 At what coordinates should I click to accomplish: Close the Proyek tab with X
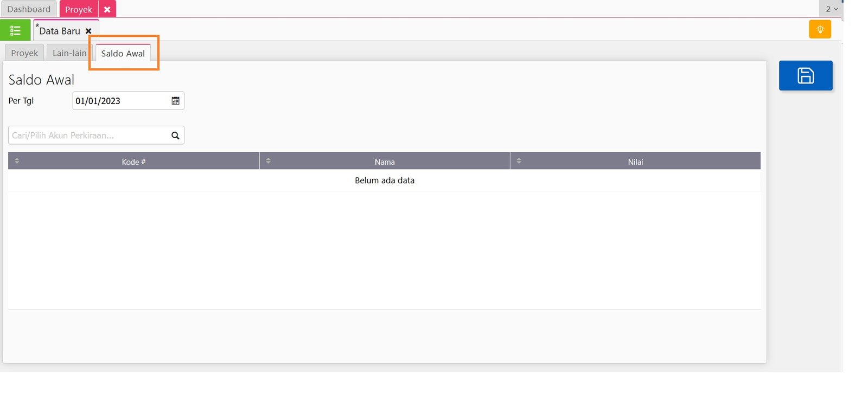tap(107, 9)
